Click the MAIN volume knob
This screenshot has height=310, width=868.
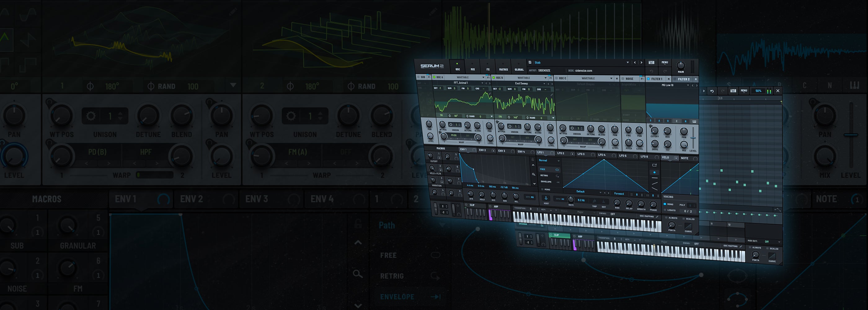(x=681, y=65)
